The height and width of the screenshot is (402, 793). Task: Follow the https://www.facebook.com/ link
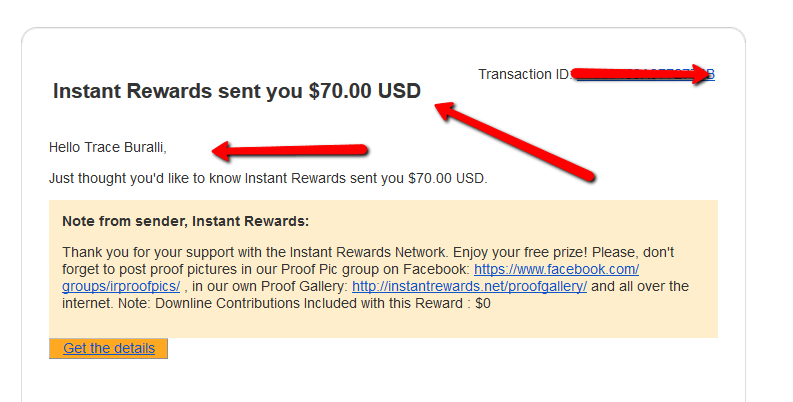click(556, 269)
